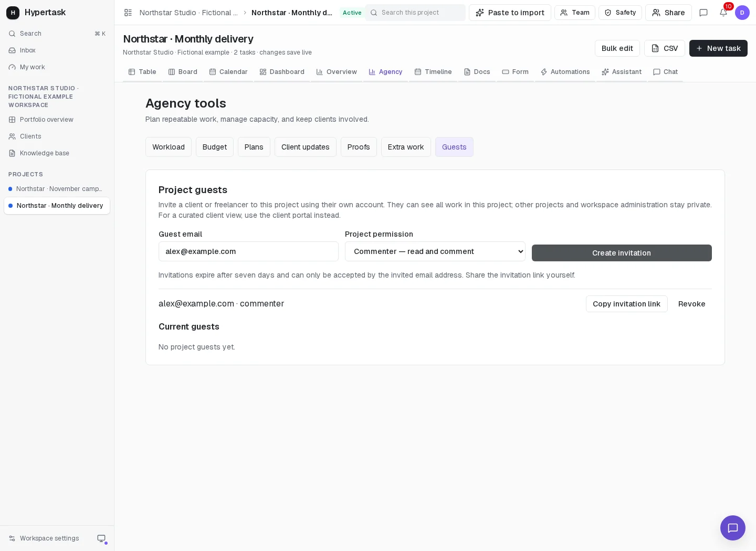This screenshot has width=756, height=551.
Task: Click the Northstar Studio breadcrumb link
Action: (x=188, y=13)
